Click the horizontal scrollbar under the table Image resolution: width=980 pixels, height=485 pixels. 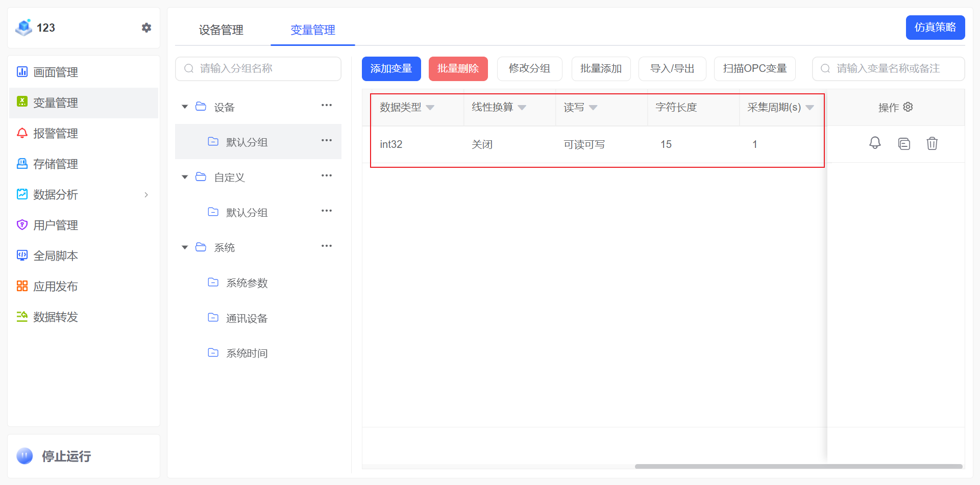798,466
